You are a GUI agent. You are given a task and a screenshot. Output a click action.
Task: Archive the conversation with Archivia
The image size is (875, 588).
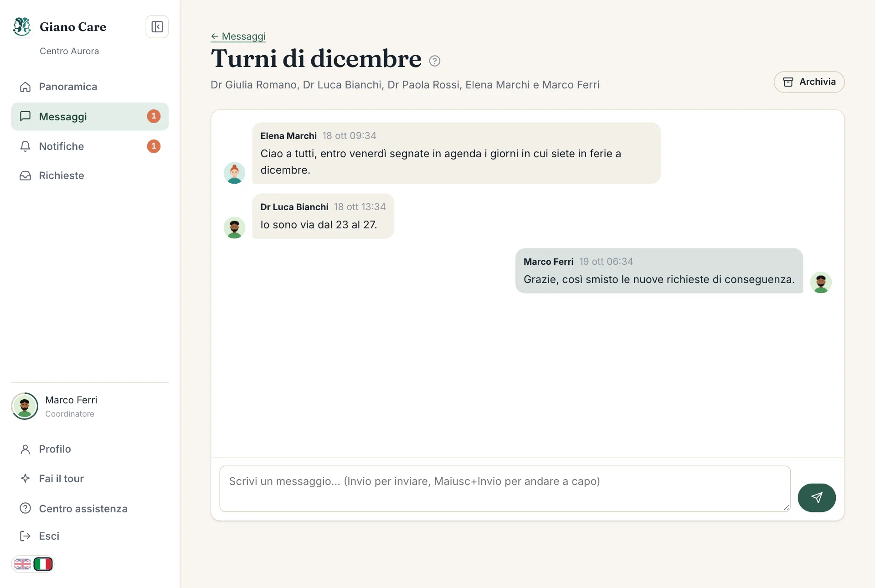[x=809, y=82]
